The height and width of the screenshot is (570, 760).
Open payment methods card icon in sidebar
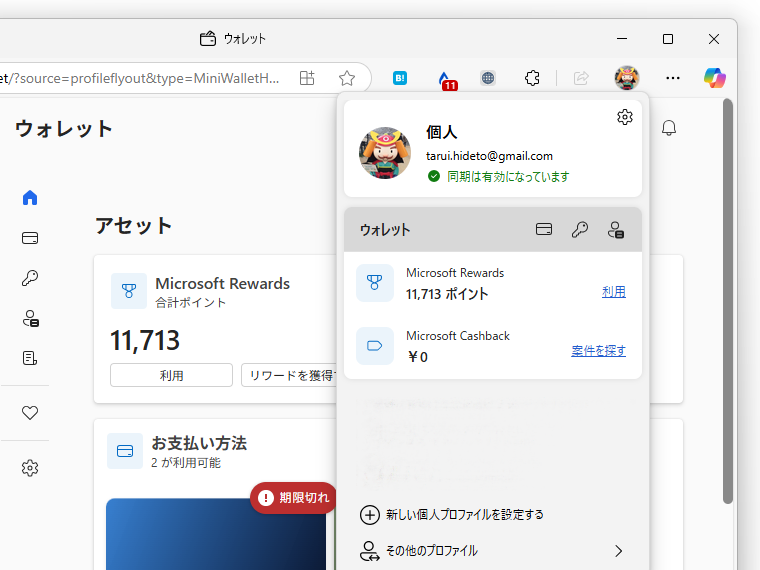pyautogui.click(x=30, y=238)
